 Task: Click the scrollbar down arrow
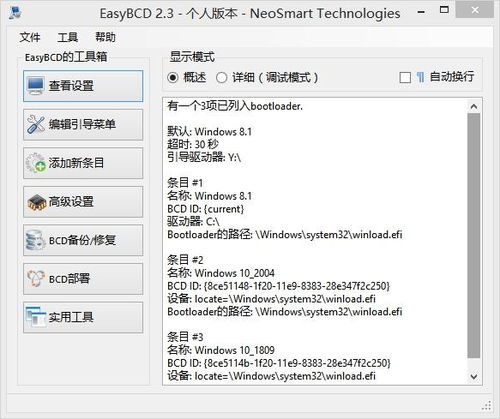[x=474, y=377]
